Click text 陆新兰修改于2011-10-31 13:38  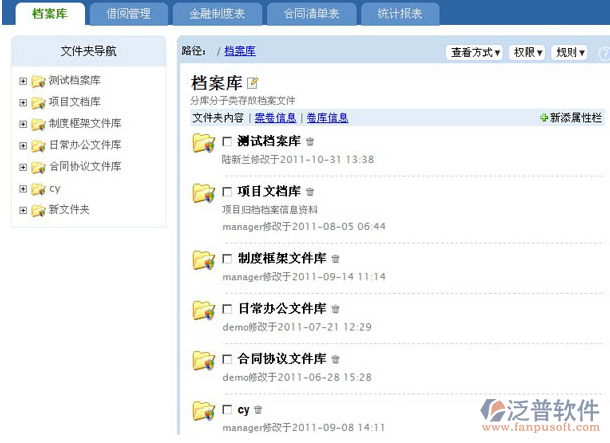tap(298, 159)
